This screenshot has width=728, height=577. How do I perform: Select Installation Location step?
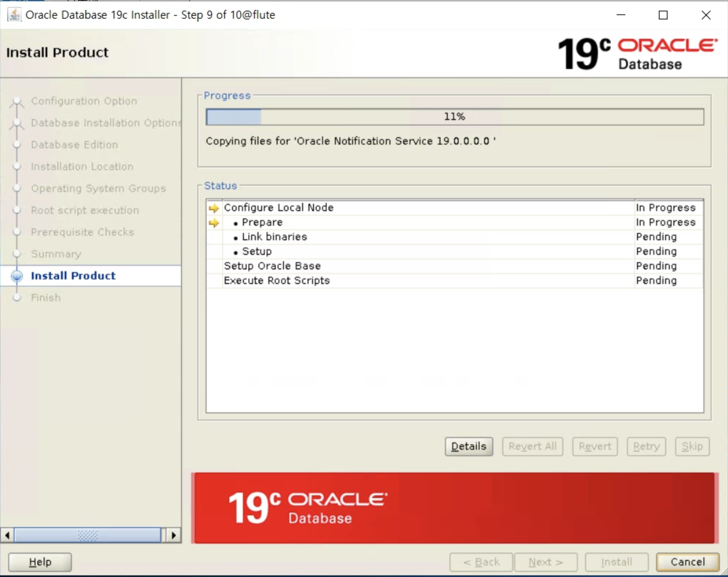[82, 167]
